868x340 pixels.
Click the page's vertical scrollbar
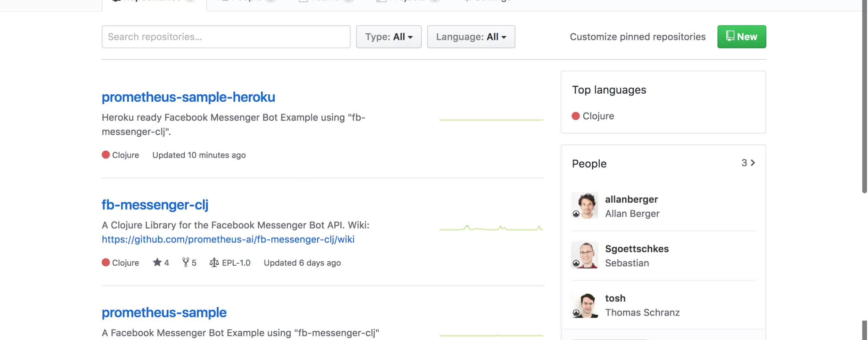pos(864,97)
